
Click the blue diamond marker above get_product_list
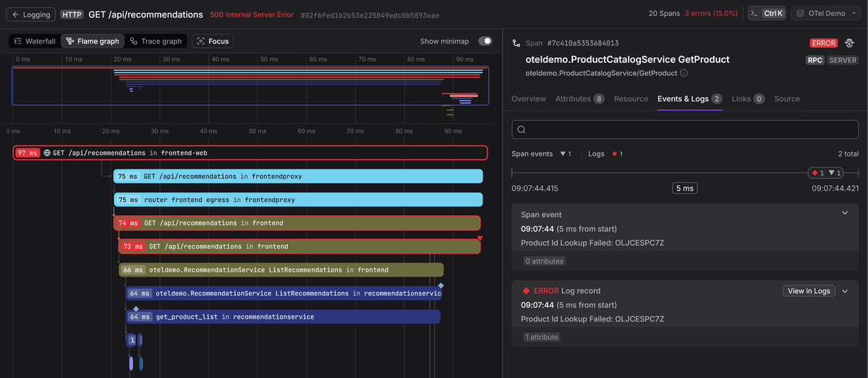click(x=135, y=309)
